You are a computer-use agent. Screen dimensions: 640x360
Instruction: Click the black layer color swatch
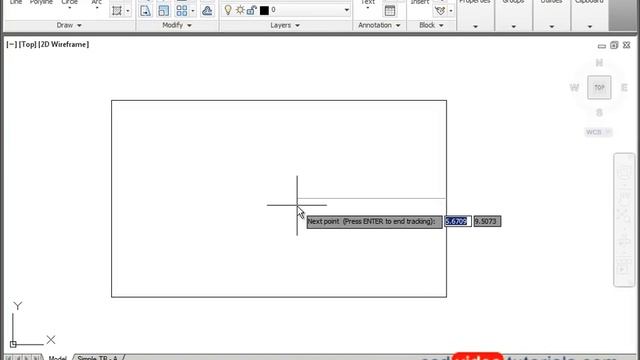coord(264,10)
